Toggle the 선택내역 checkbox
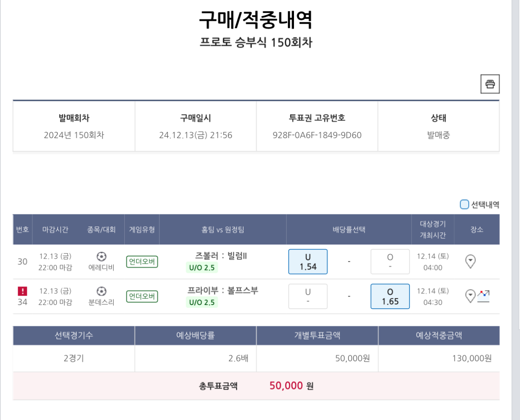 [x=464, y=204]
